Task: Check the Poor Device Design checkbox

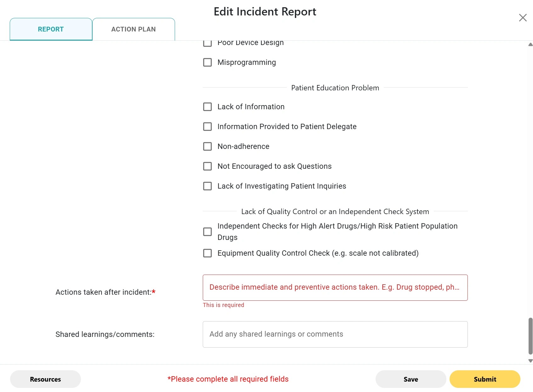Action: pos(207,43)
